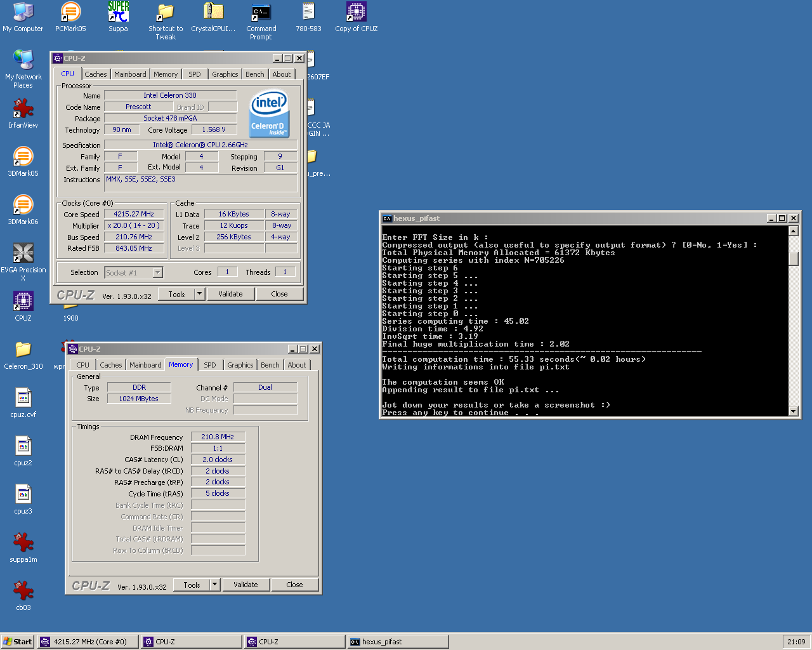Select 4215.27 MHz taskbar item
This screenshot has width=812, height=650.
click(x=88, y=642)
